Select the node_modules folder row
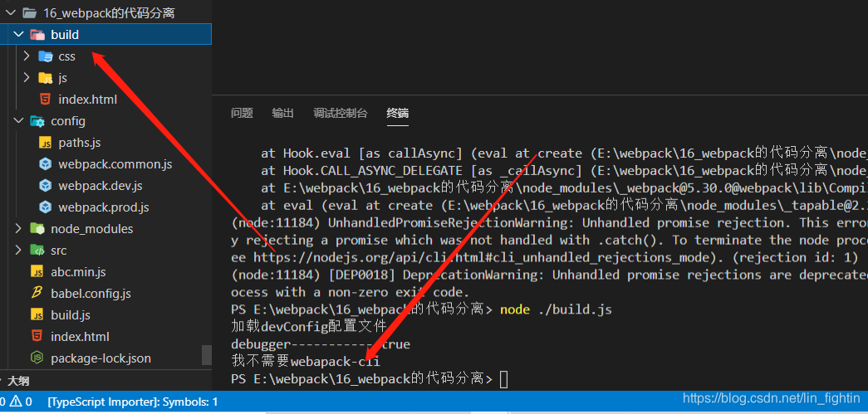Image resolution: width=868 pixels, height=414 pixels. pyautogui.click(x=105, y=228)
